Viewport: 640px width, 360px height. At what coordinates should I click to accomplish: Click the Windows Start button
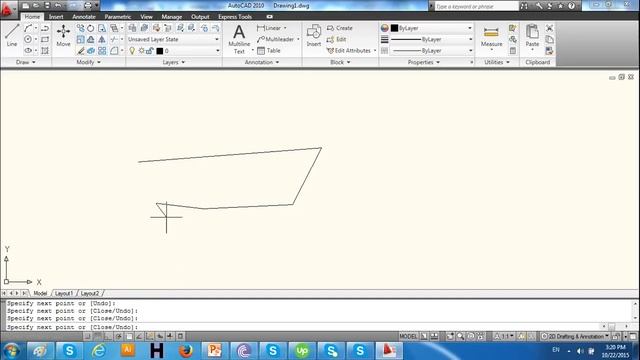[11, 351]
